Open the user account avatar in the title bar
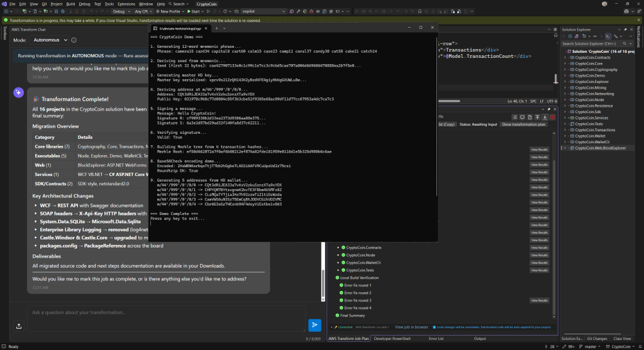 pos(604,4)
